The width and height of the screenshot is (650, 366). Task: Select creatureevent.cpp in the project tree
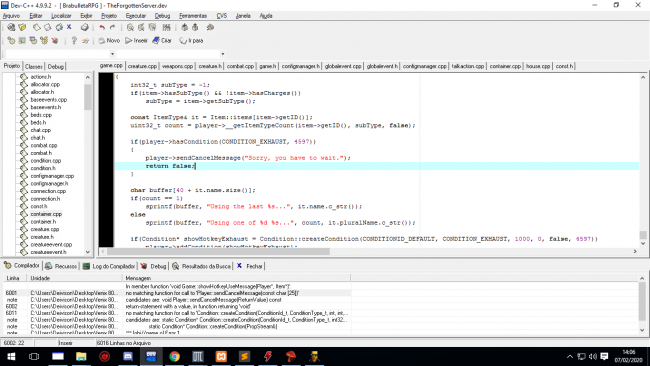tap(51, 245)
